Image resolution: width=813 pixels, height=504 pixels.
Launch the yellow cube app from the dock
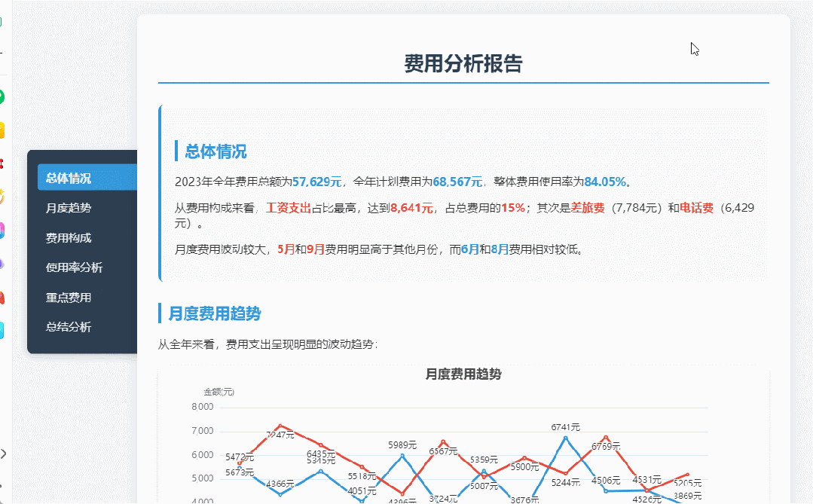(4, 129)
